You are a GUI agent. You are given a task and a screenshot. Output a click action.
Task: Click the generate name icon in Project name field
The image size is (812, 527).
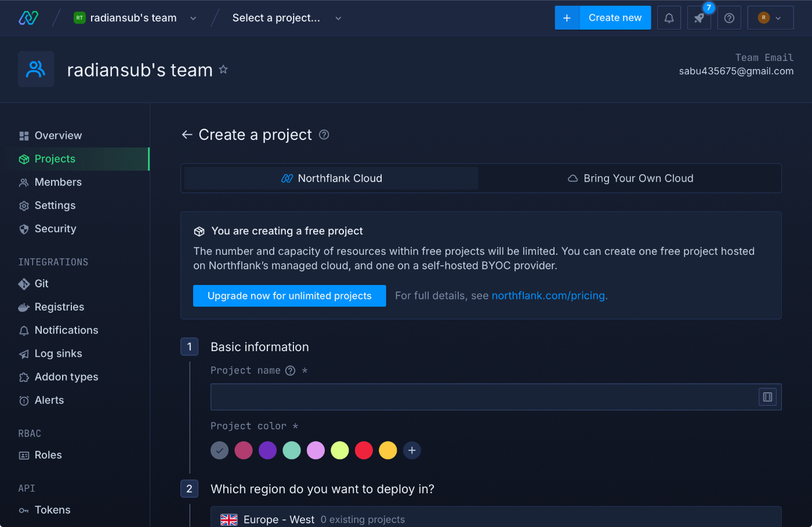point(767,397)
